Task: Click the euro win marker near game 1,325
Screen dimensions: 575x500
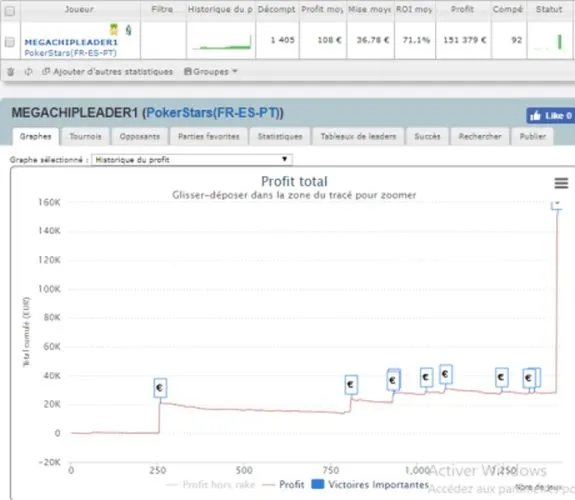Action: point(529,378)
